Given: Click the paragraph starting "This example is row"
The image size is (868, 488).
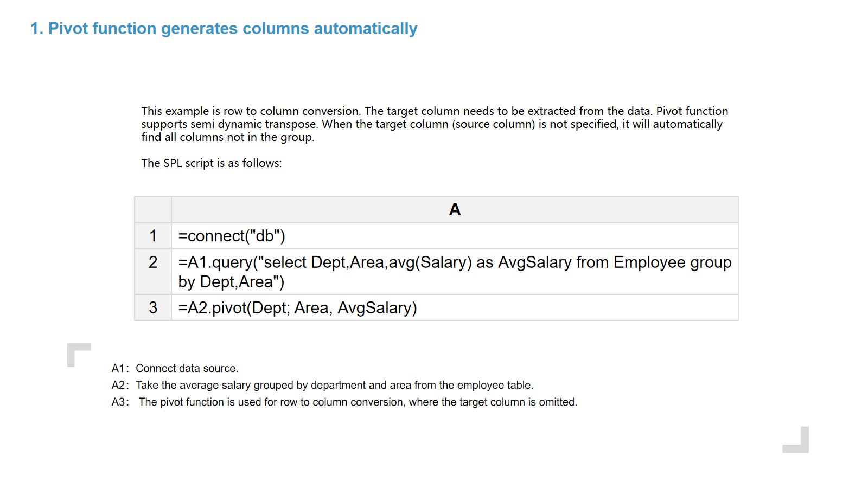Looking at the screenshot, I should 434,111.
